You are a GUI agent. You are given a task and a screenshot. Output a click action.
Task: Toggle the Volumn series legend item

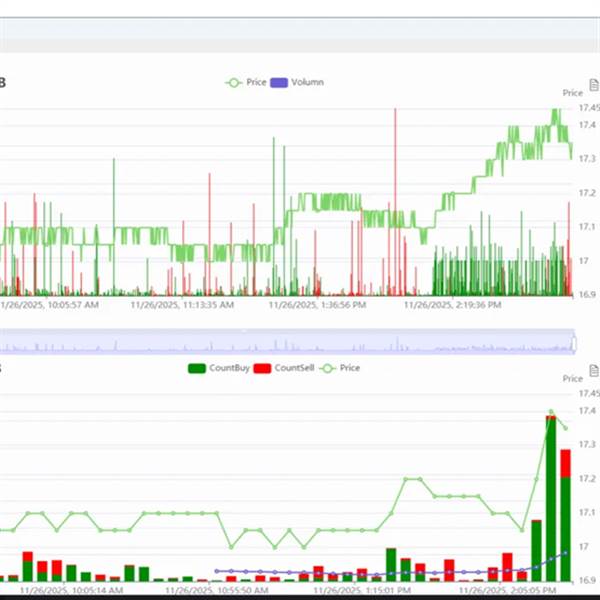pos(297,82)
